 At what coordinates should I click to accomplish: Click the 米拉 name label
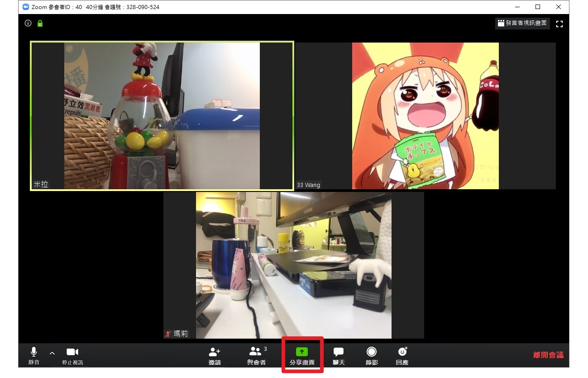click(41, 184)
